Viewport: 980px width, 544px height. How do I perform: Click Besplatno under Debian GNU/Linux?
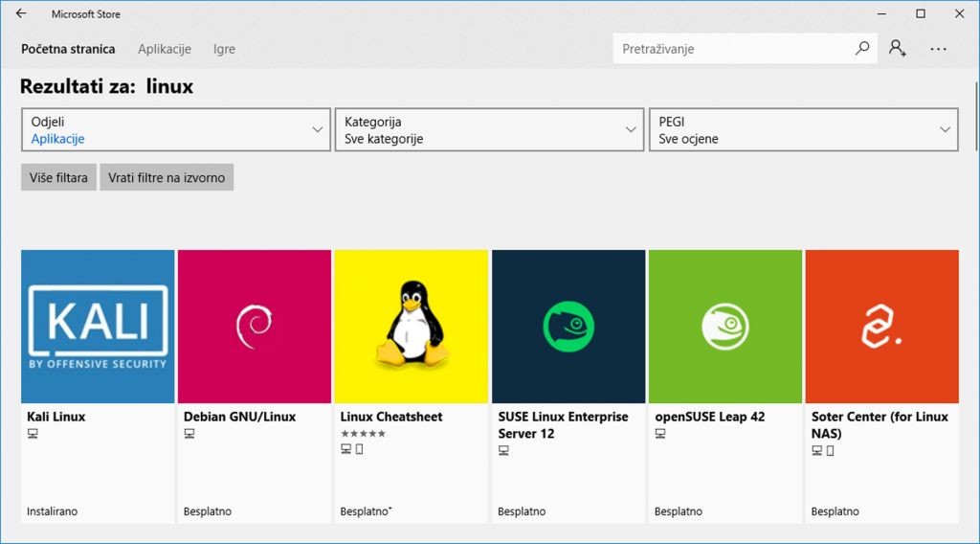pyautogui.click(x=208, y=510)
